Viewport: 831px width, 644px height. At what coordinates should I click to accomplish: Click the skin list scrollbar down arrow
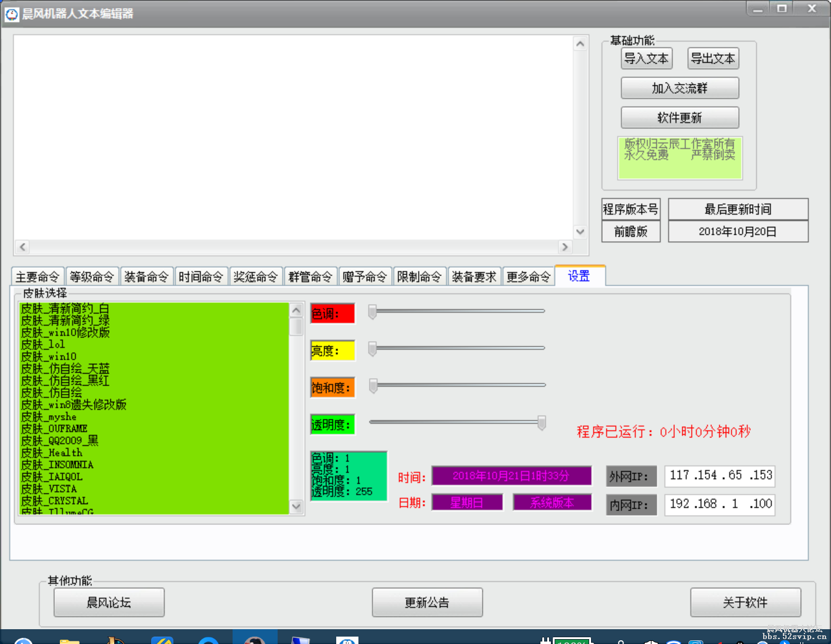[297, 508]
